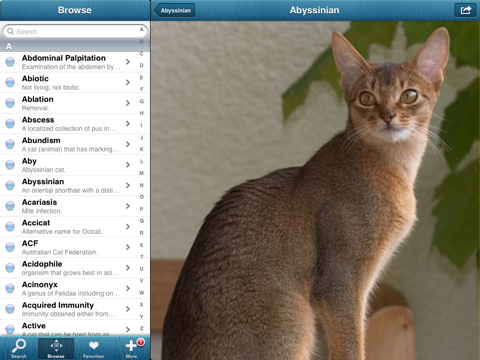Tap the blue bullet beside Abiotic

[10, 82]
